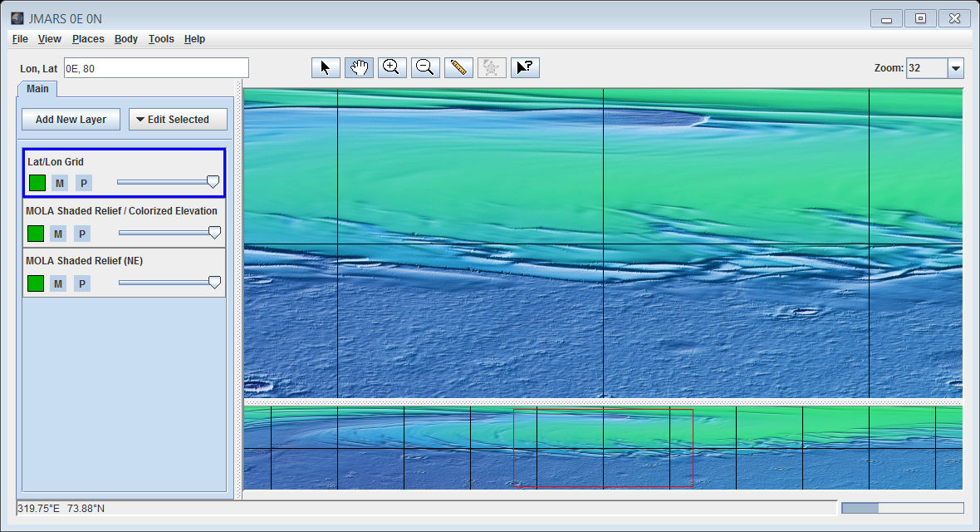
Task: Open the Edit Selected dropdown
Action: (x=178, y=120)
